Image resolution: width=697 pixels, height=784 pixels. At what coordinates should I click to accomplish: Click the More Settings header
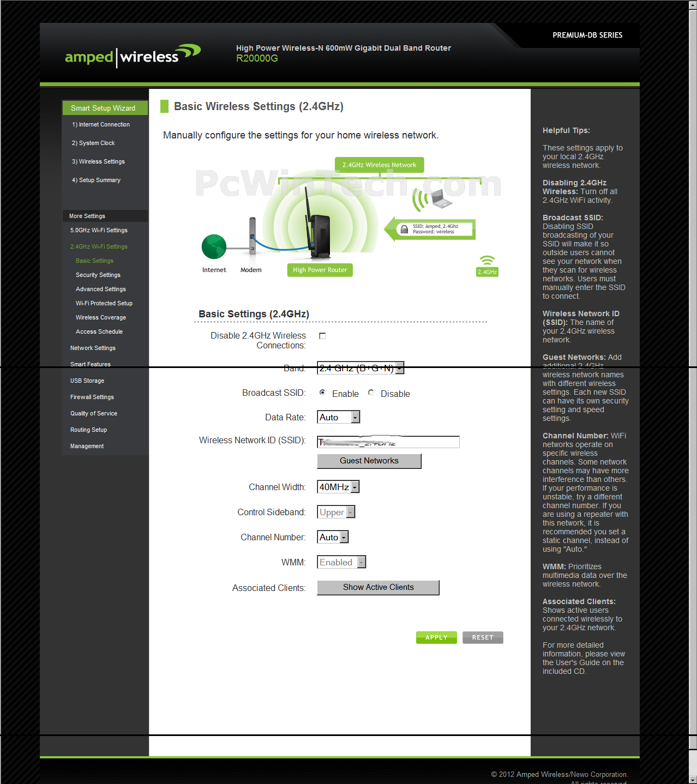click(x=105, y=216)
